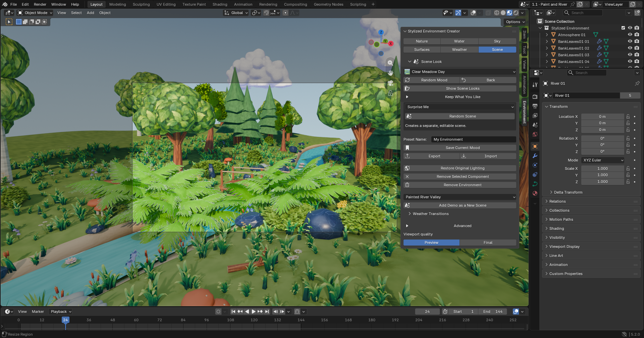
Task: Click the filter icon in Outliner header
Action: 629,13
